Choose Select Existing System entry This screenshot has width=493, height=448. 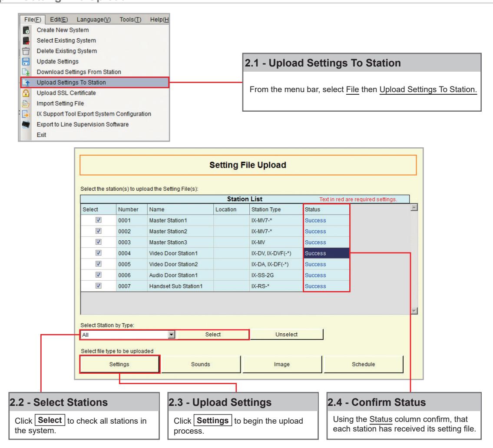[x=66, y=40]
